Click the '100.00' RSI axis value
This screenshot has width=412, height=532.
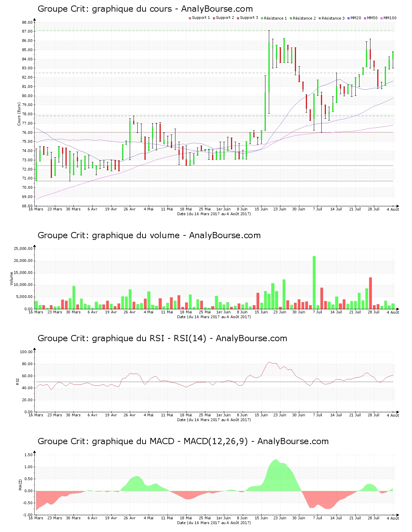(26, 352)
